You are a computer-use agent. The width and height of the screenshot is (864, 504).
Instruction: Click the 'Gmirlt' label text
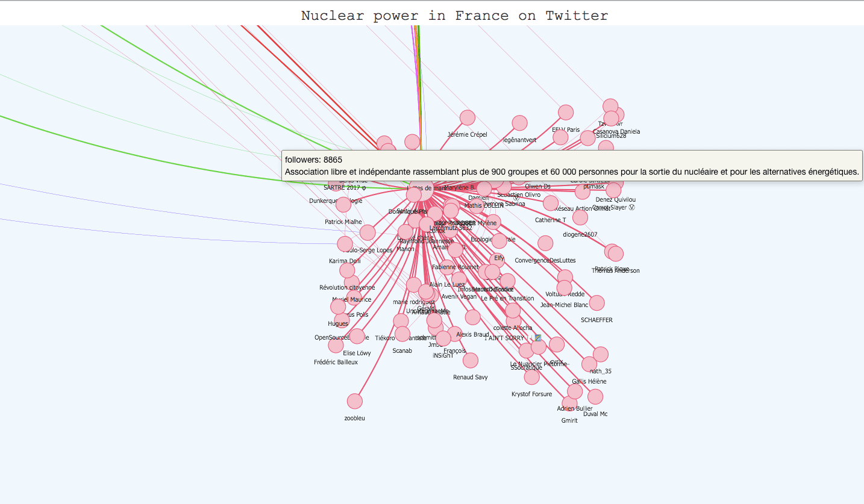[x=569, y=421]
